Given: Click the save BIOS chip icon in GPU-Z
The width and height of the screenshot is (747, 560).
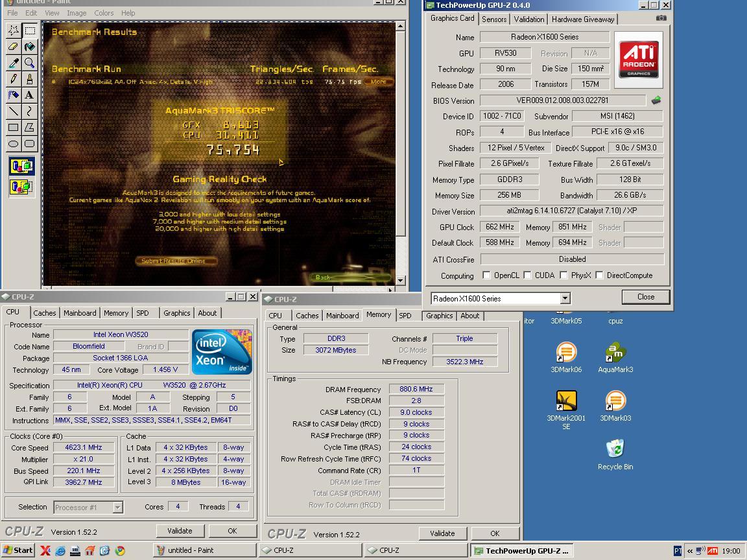Looking at the screenshot, I should pos(656,100).
